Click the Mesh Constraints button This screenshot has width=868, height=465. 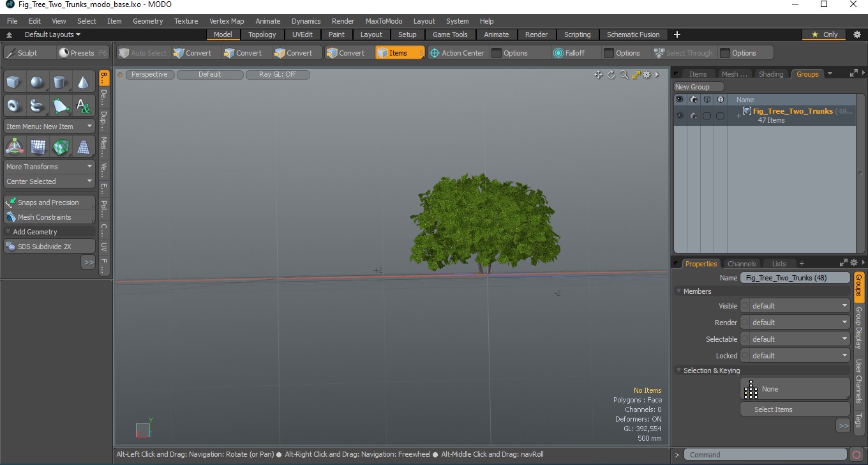(x=49, y=217)
